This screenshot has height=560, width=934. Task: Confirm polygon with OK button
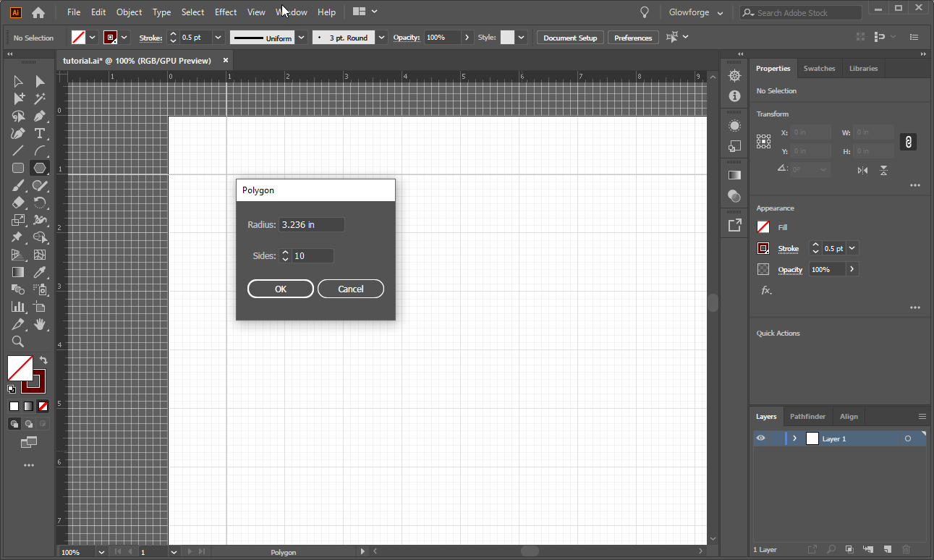281,289
